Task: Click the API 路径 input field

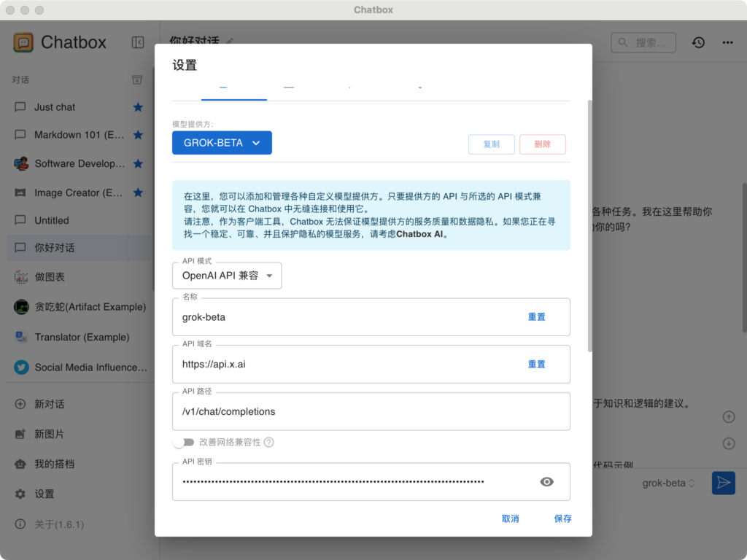Action: tap(371, 411)
